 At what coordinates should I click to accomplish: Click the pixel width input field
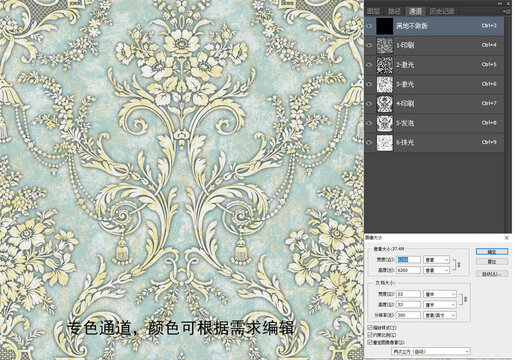(x=408, y=260)
